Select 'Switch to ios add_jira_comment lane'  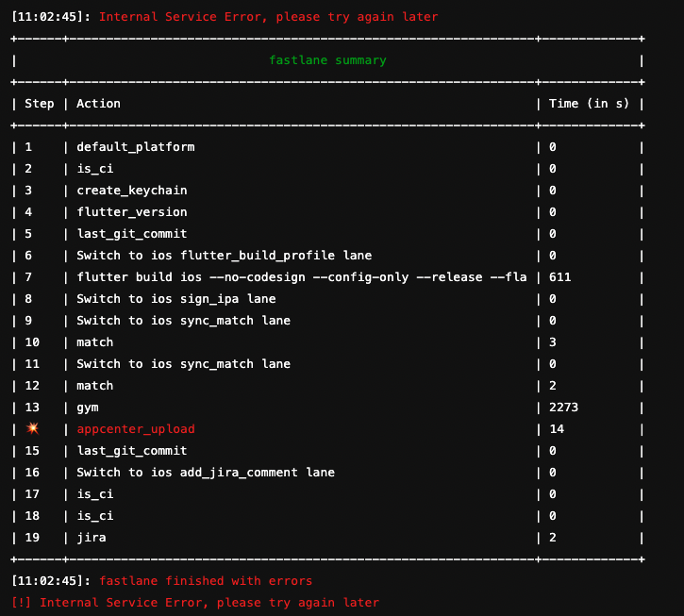click(206, 473)
